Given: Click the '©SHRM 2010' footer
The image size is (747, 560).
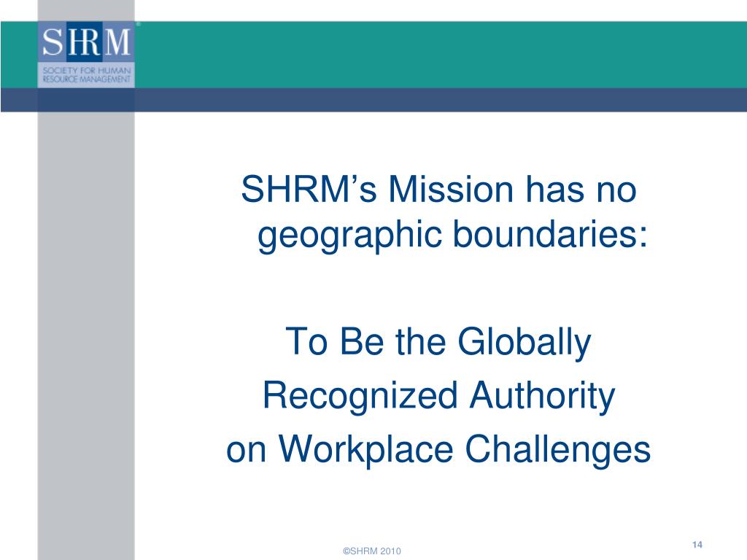Looking at the screenshot, I should coord(372,551).
